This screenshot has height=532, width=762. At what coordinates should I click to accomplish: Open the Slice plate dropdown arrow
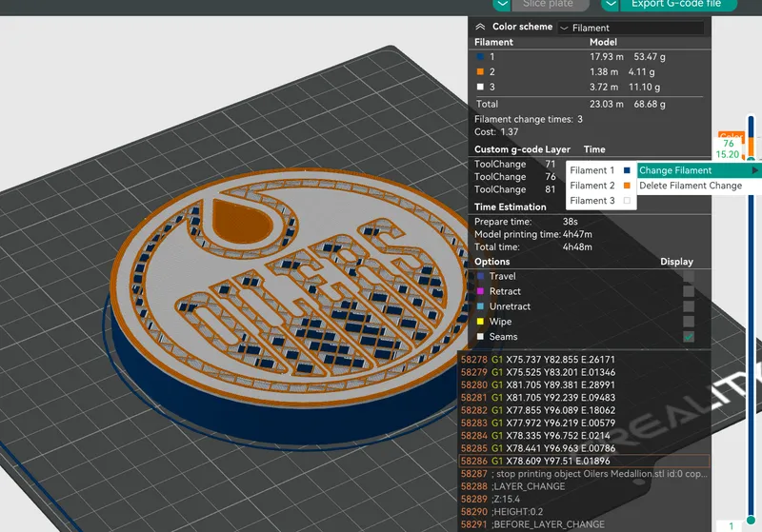(x=502, y=5)
